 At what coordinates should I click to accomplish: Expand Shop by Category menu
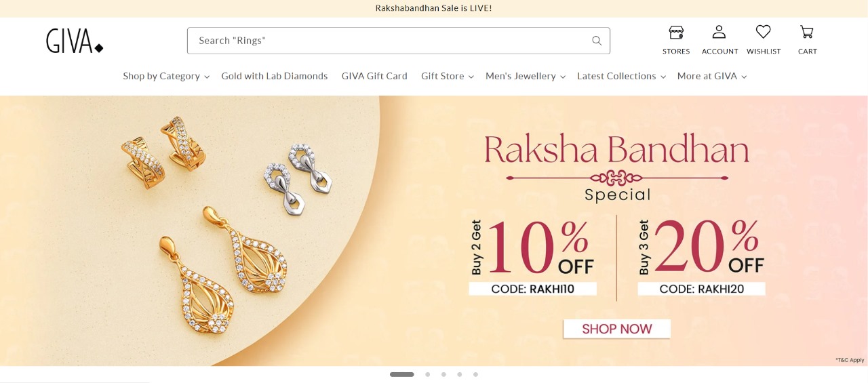166,76
